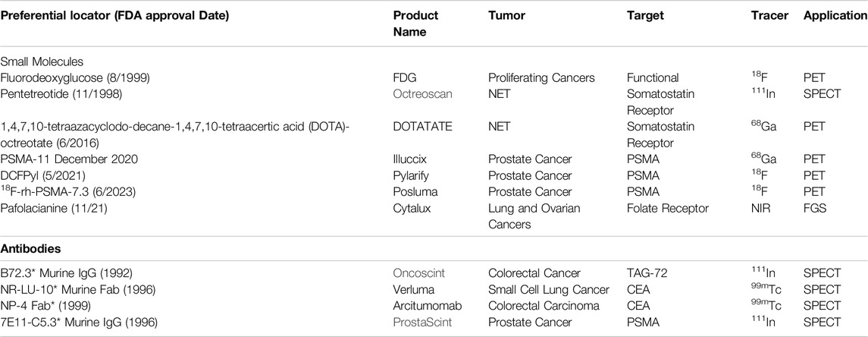Click the Octreoscan product name link
This screenshot has width=868, height=337.
pyautogui.click(x=422, y=94)
